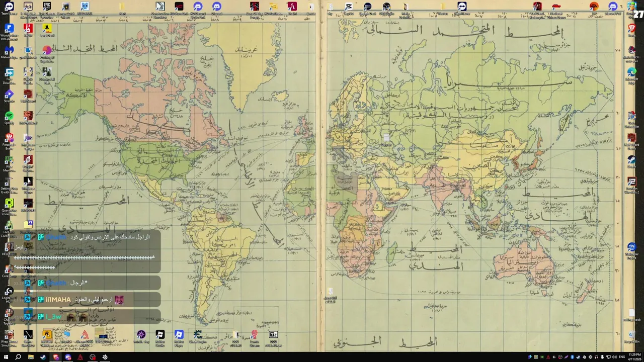Open the Wingtron Demo desktop shortcut
Viewport: 644px width, 362px height.
(x=28, y=184)
